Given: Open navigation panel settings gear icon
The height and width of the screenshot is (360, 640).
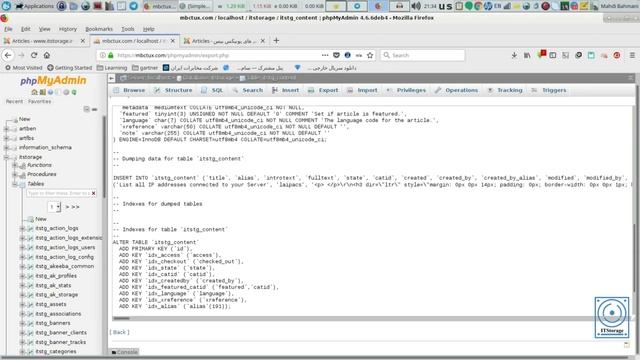Looking at the screenshot, I should (66, 92).
